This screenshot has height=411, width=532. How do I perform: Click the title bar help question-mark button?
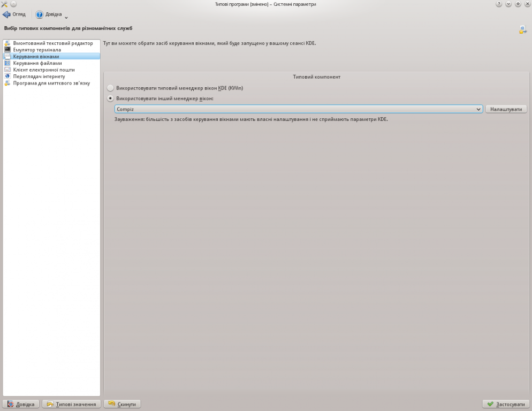tap(499, 4)
